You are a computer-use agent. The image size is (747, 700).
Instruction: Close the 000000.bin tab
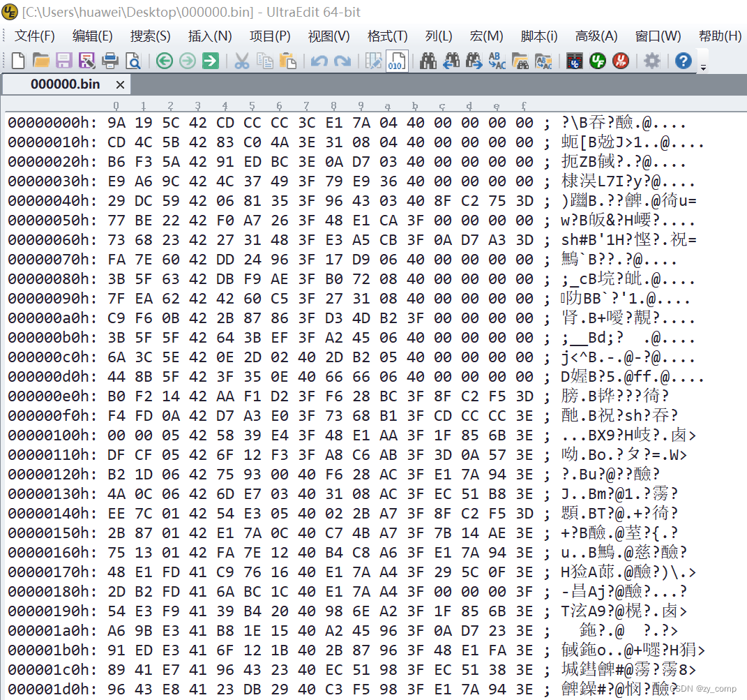(120, 85)
